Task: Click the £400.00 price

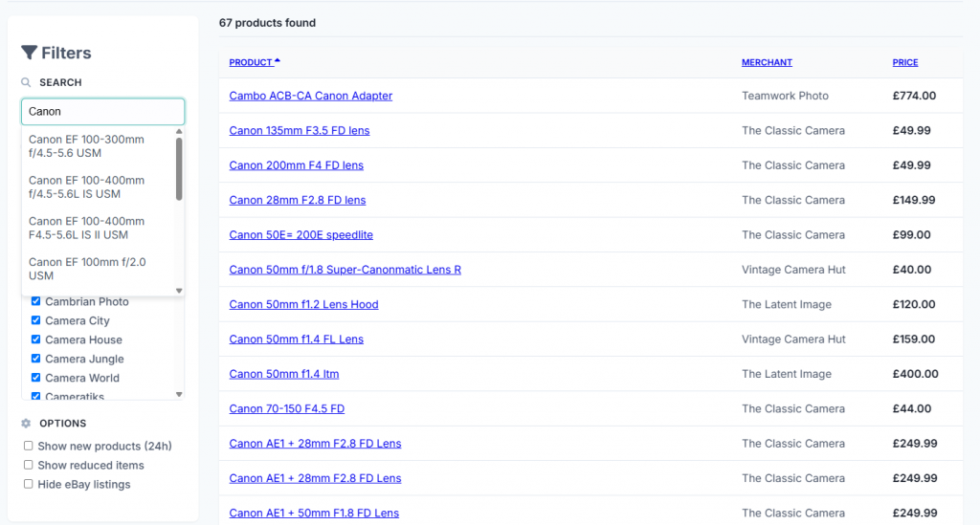Action: click(x=916, y=374)
